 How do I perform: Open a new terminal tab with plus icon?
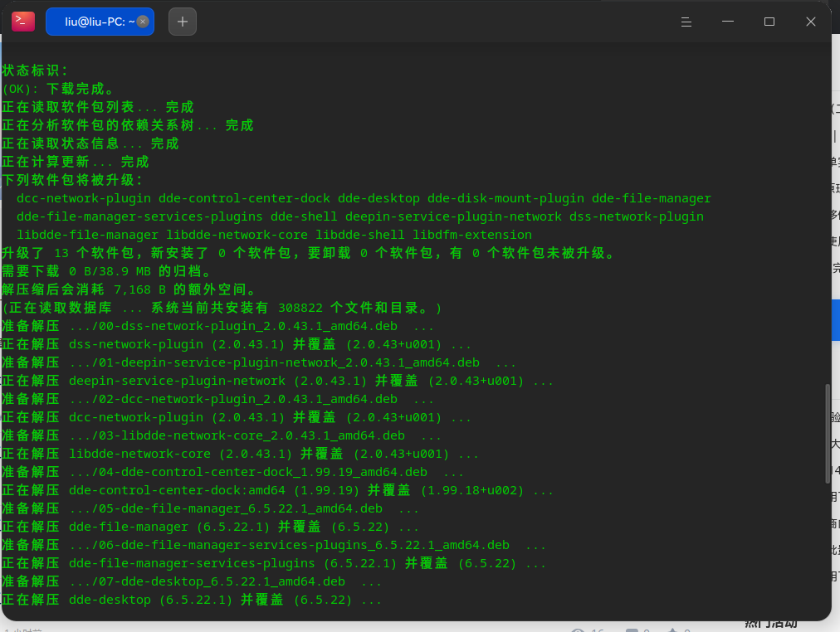[x=182, y=22]
